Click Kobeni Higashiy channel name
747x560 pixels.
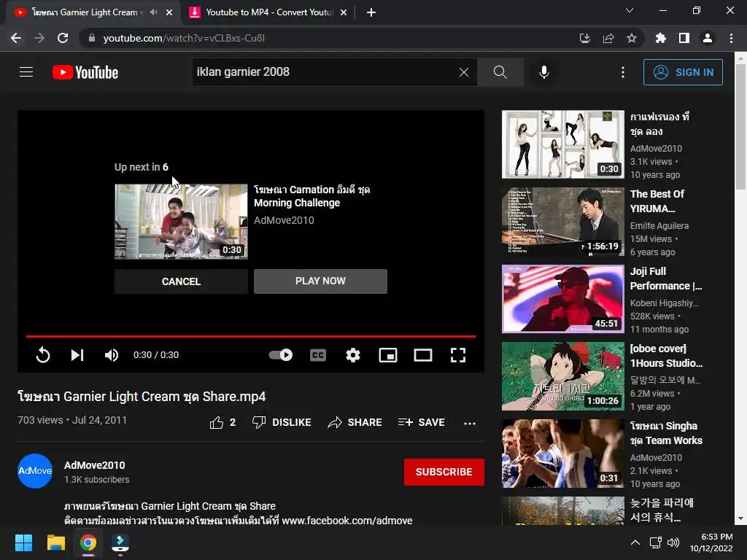664,303
